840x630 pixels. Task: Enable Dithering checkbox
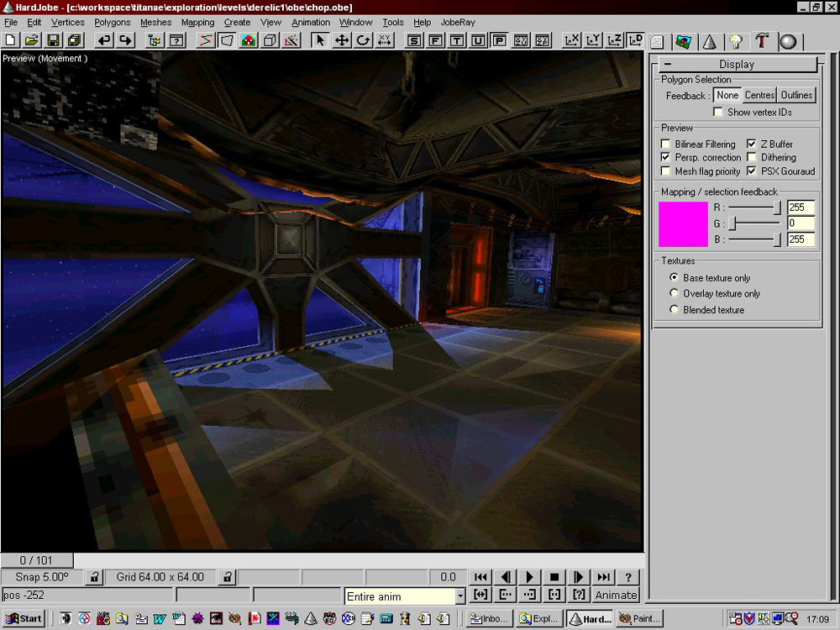coord(752,158)
